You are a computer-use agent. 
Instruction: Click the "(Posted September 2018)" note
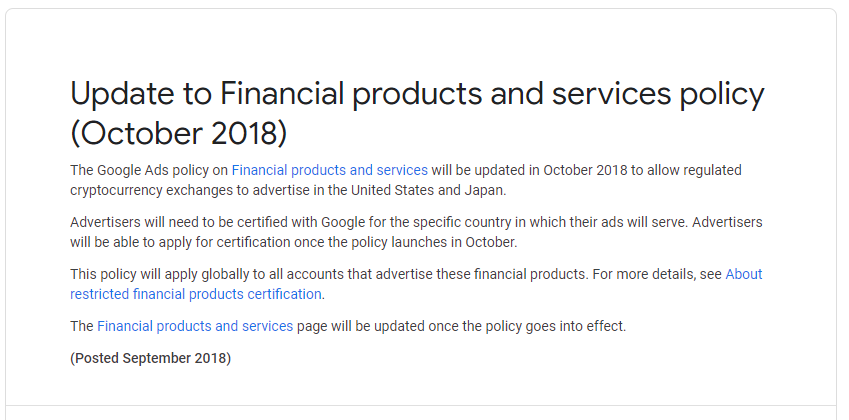pyautogui.click(x=151, y=358)
